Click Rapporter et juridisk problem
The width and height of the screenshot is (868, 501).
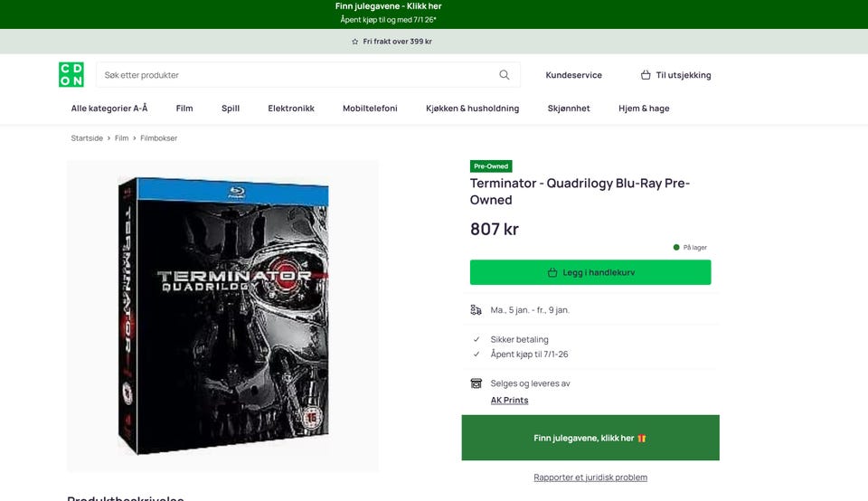point(590,477)
